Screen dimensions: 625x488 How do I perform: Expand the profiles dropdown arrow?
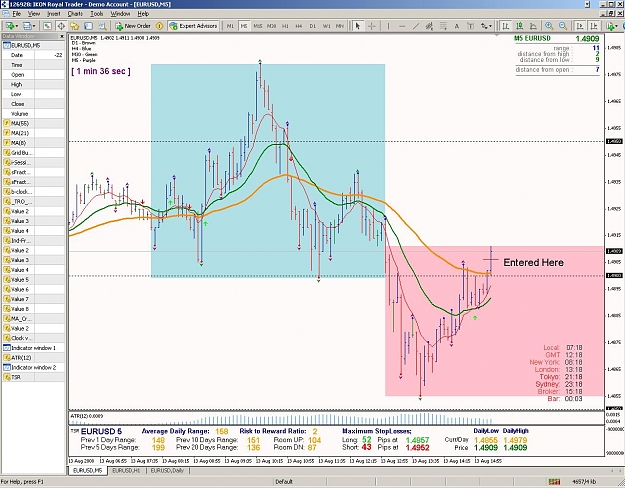(34, 26)
